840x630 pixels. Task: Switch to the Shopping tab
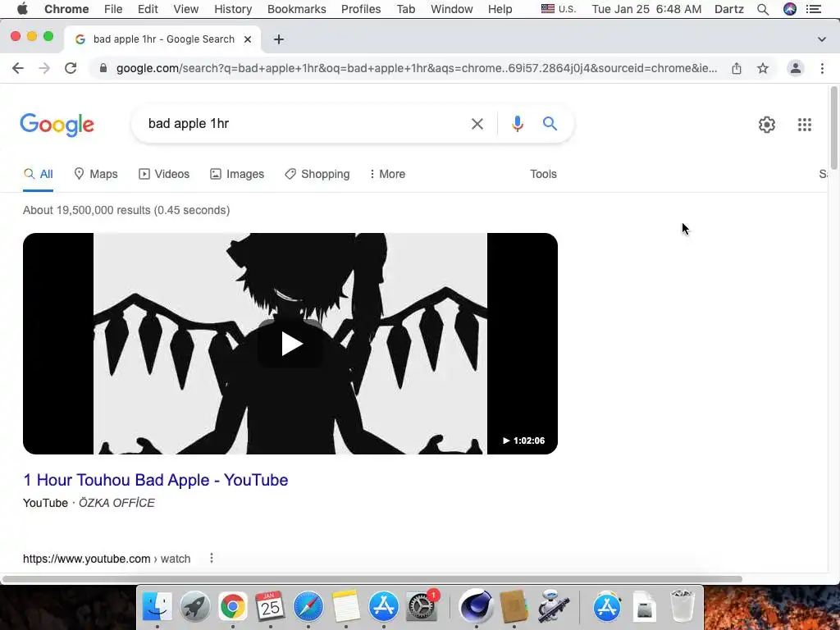point(317,174)
